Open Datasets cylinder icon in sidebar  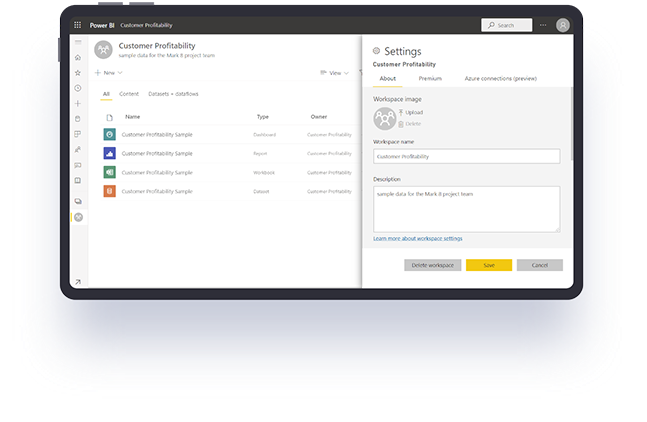coord(78,119)
